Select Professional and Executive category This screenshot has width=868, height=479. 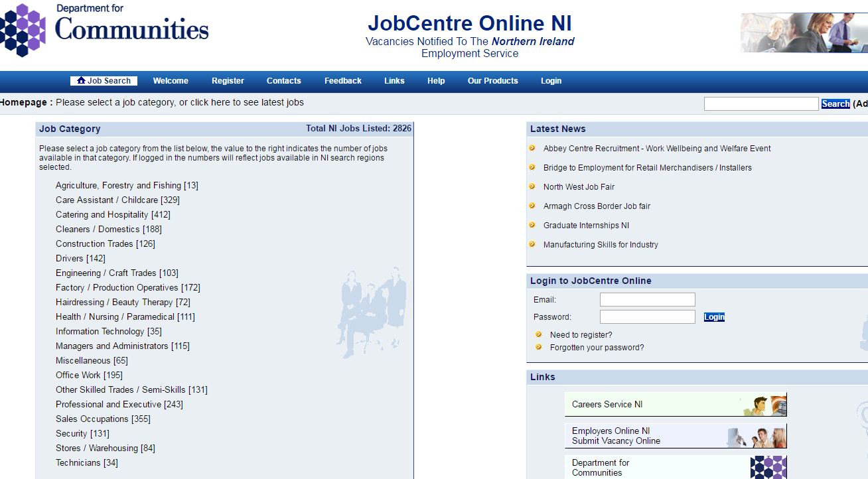pyautogui.click(x=119, y=404)
